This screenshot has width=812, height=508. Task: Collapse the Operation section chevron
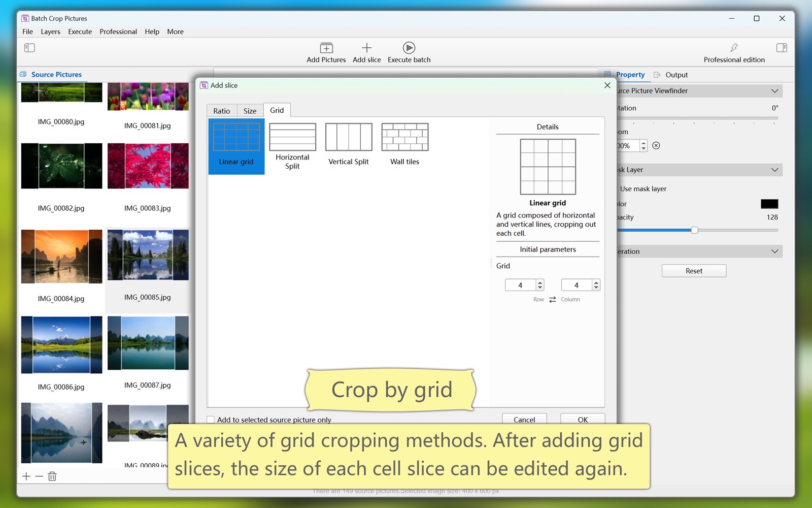pyautogui.click(x=774, y=251)
